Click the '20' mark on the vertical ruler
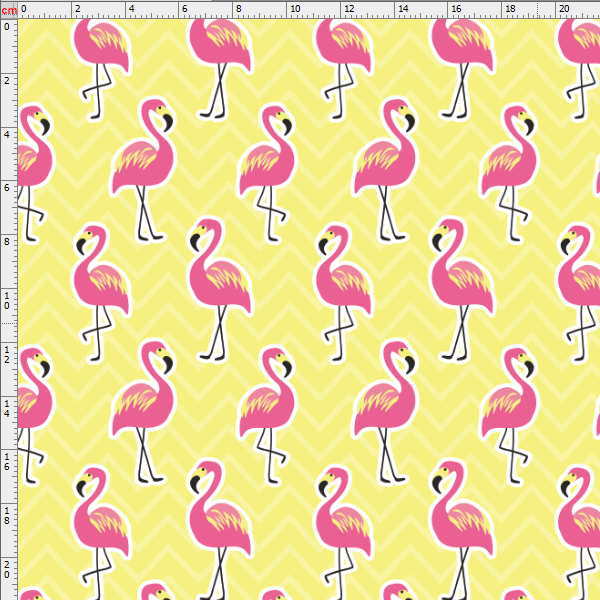The height and width of the screenshot is (600, 600). (x=7, y=569)
